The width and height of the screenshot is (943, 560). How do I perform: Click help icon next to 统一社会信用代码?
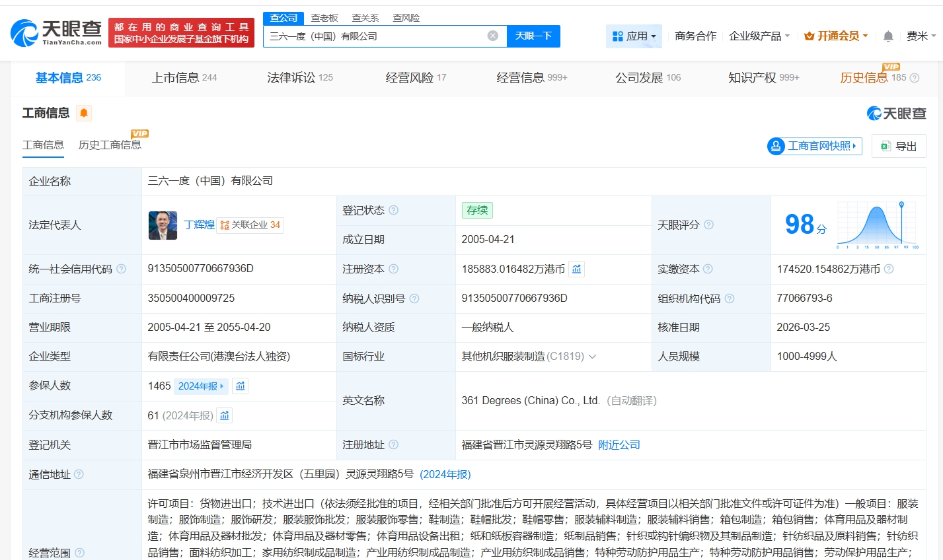pyautogui.click(x=122, y=269)
